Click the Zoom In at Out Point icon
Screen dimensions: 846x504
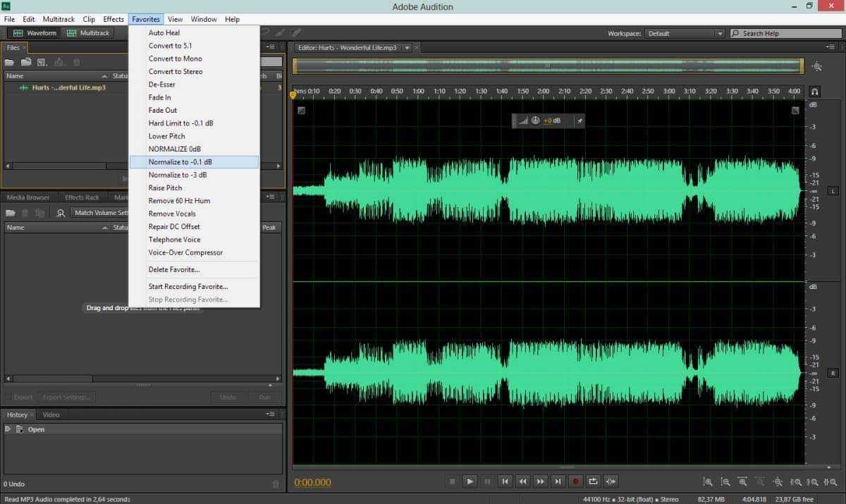[x=814, y=482]
